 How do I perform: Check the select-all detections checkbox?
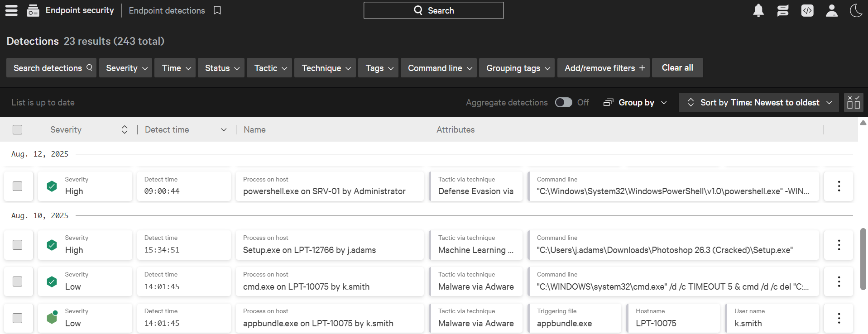pos(18,130)
